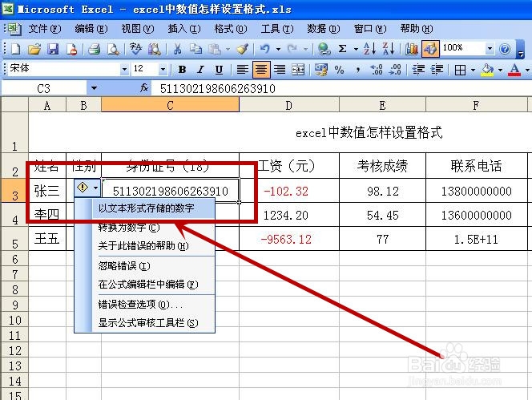The image size is (532, 400).
Task: Open the 工具(T) menu
Action: [277, 29]
